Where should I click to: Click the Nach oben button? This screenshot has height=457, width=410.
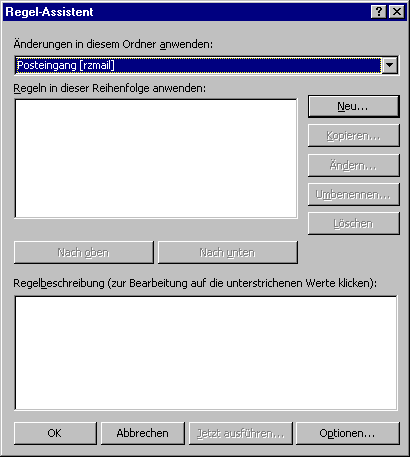pyautogui.click(x=84, y=253)
